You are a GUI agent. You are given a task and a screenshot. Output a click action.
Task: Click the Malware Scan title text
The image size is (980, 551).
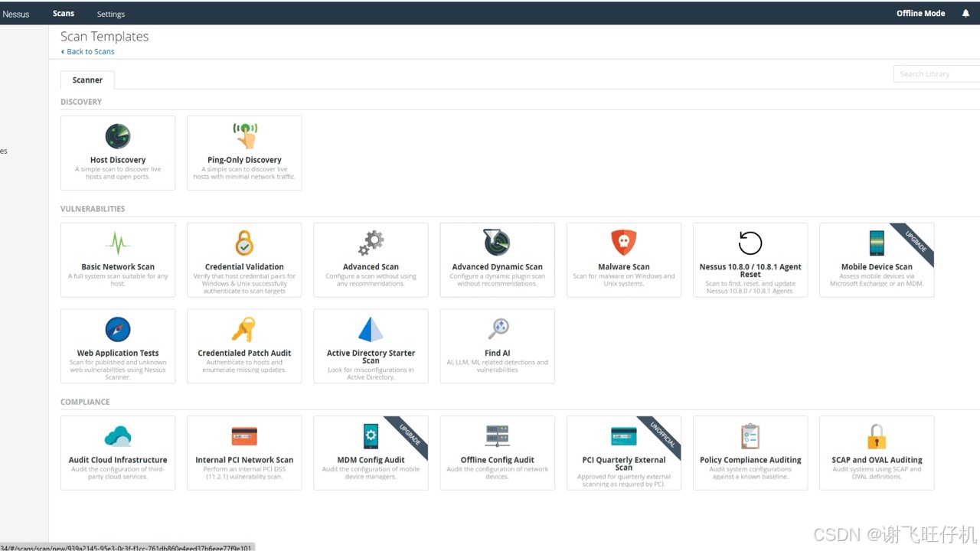[624, 267]
